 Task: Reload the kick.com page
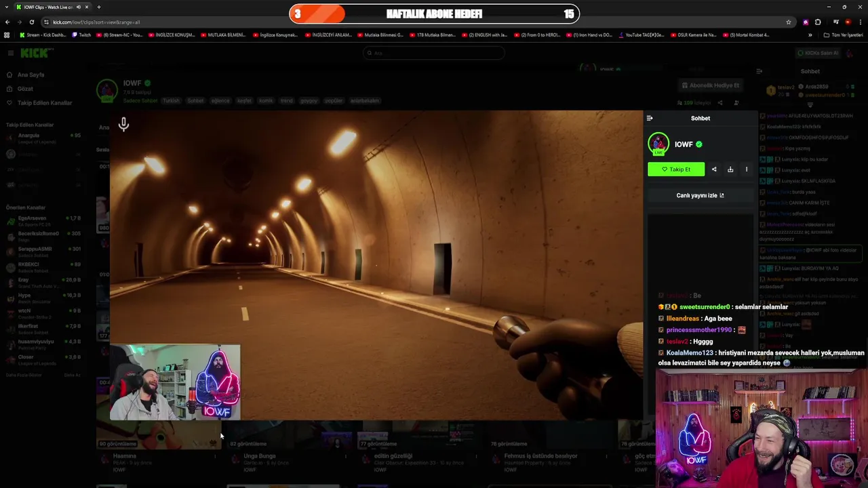pyautogui.click(x=31, y=22)
